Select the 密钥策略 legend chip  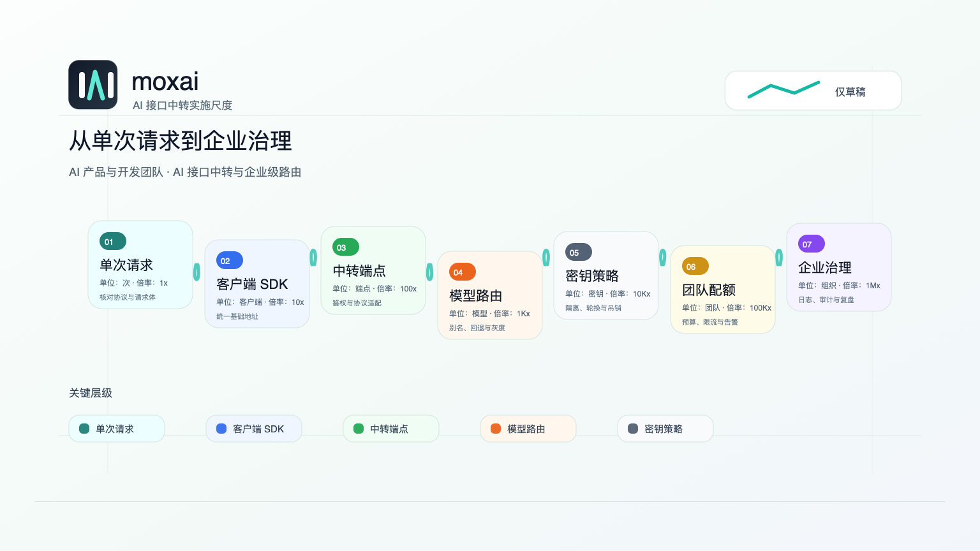point(665,429)
